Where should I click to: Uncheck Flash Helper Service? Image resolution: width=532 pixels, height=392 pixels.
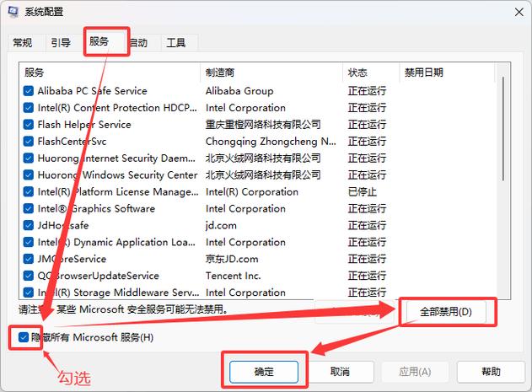29,125
